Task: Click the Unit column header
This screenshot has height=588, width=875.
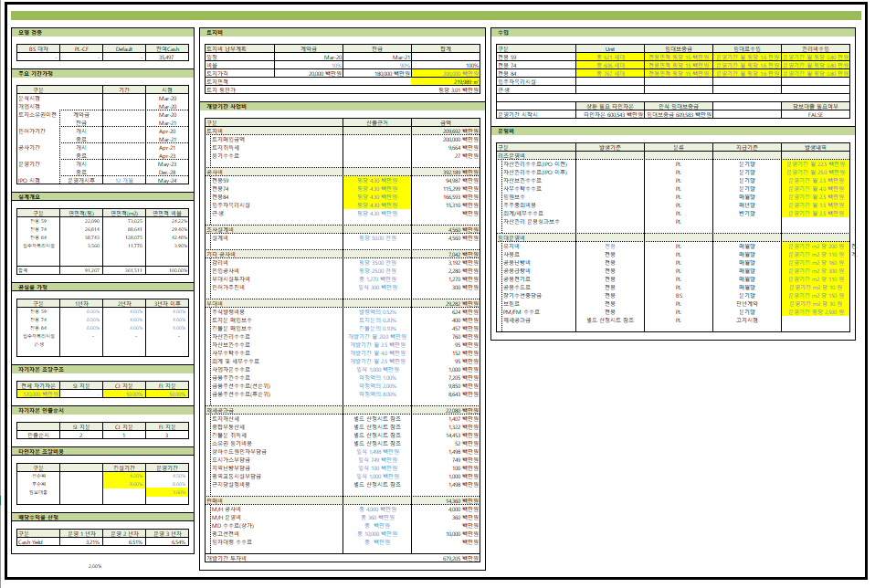Action: 610,49
